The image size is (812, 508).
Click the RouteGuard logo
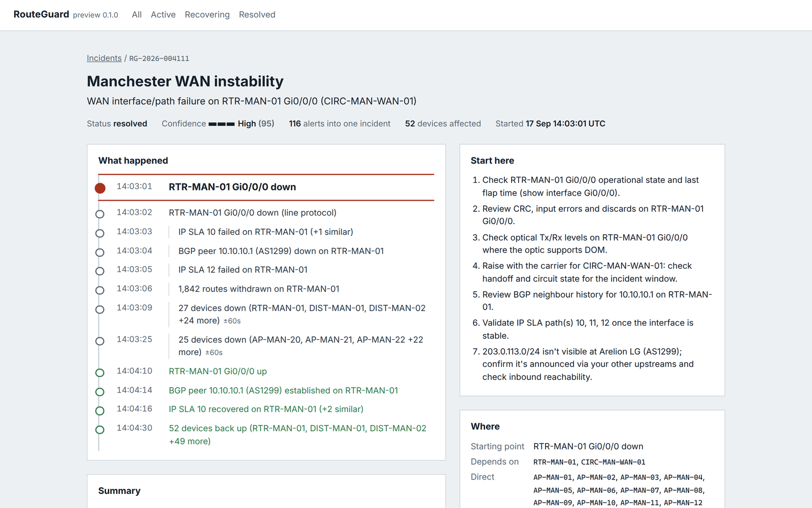pos(41,14)
